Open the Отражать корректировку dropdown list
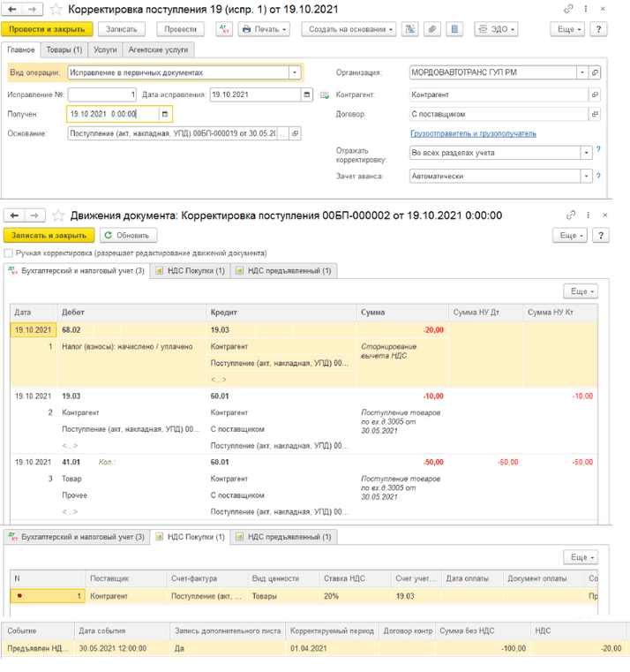Image resolution: width=630 pixels, height=672 pixels. pos(584,153)
